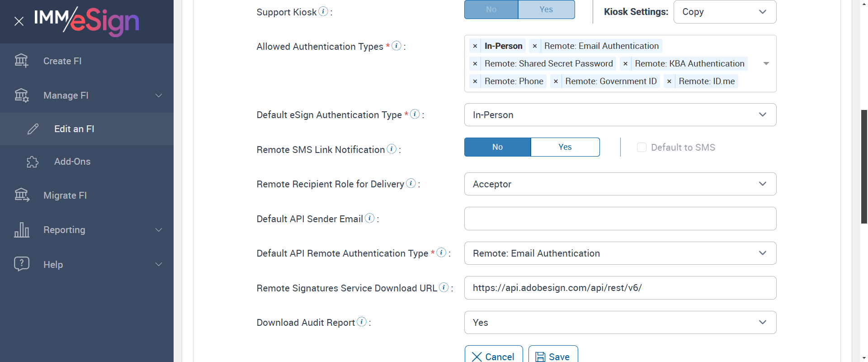Click the X close sidebar icon
This screenshot has width=868, height=362.
coord(19,21)
